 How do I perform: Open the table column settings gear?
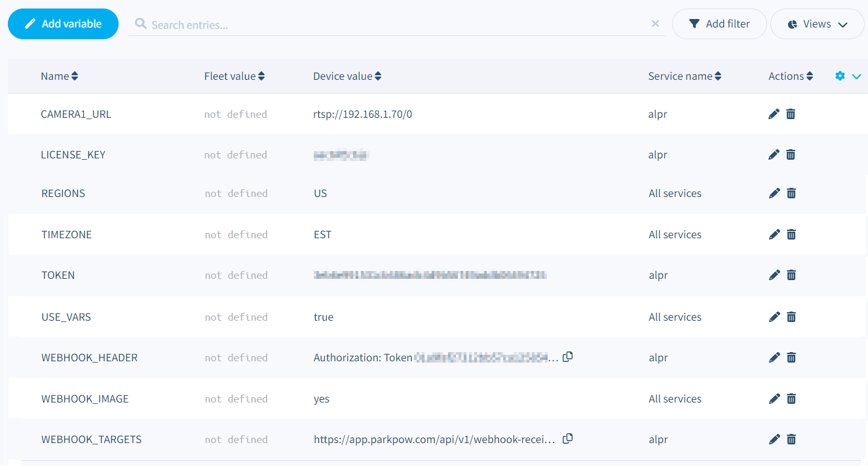click(839, 75)
